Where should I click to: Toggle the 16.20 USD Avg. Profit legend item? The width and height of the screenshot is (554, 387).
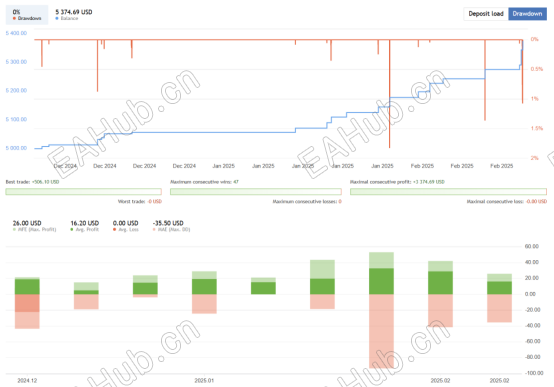point(84,226)
